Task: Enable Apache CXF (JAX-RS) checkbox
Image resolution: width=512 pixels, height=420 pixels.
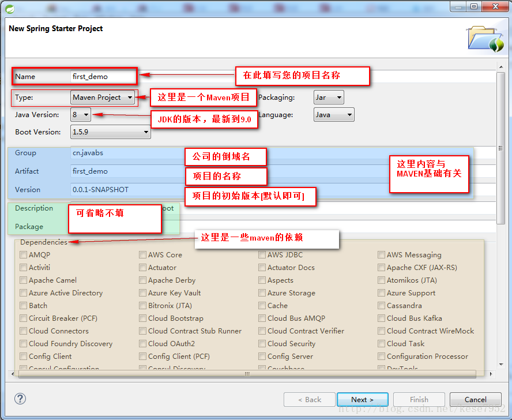Action: click(381, 267)
